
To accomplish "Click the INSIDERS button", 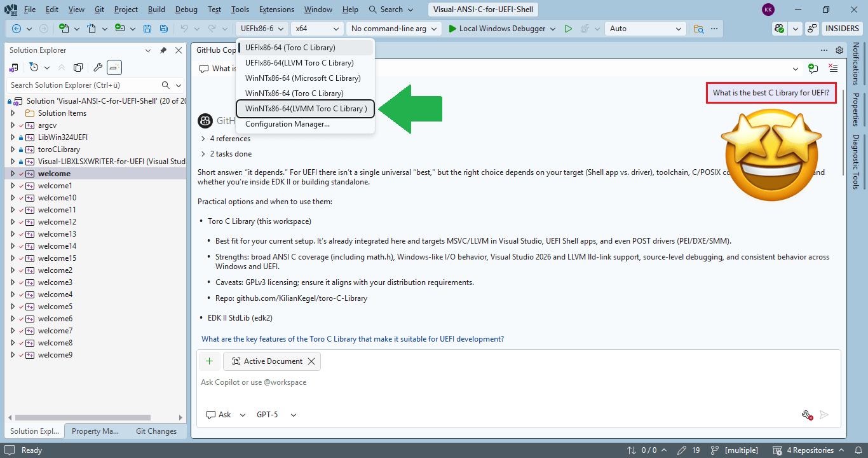I will click(x=842, y=28).
